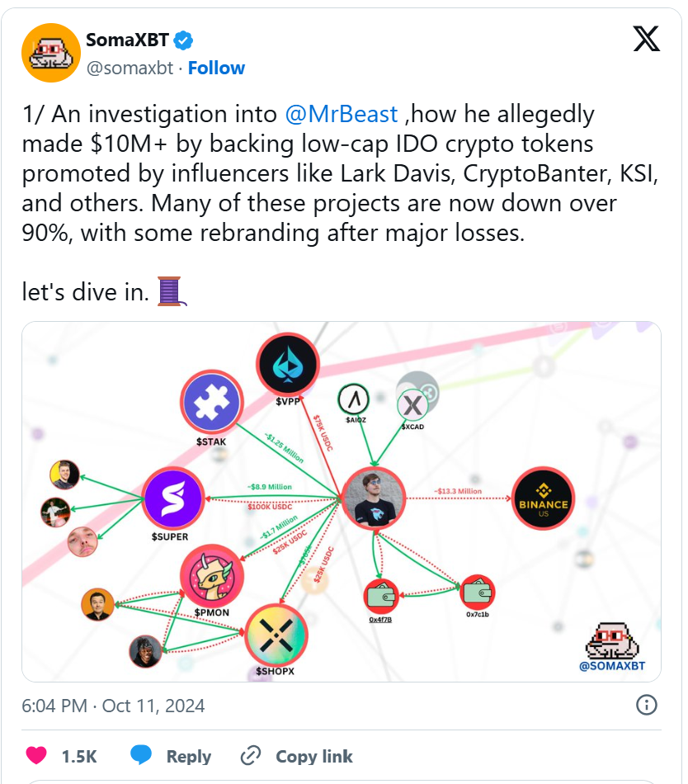The image size is (688, 784).
Task: Follow the SomaXBT account
Action: (216, 68)
